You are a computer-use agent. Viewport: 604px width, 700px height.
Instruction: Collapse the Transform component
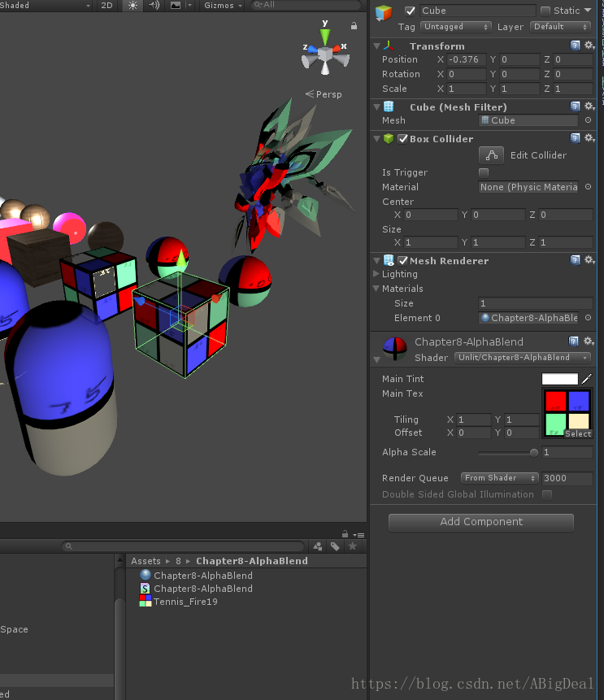pos(376,46)
